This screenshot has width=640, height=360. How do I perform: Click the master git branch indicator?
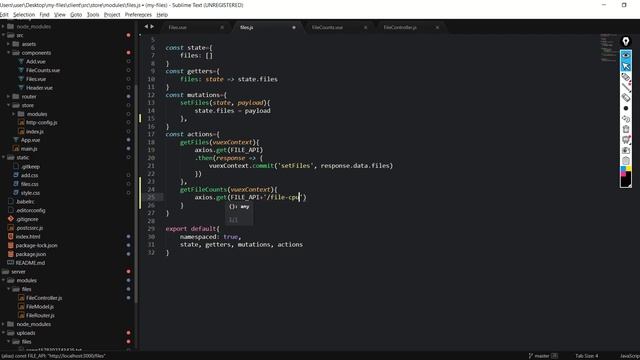pos(542,356)
